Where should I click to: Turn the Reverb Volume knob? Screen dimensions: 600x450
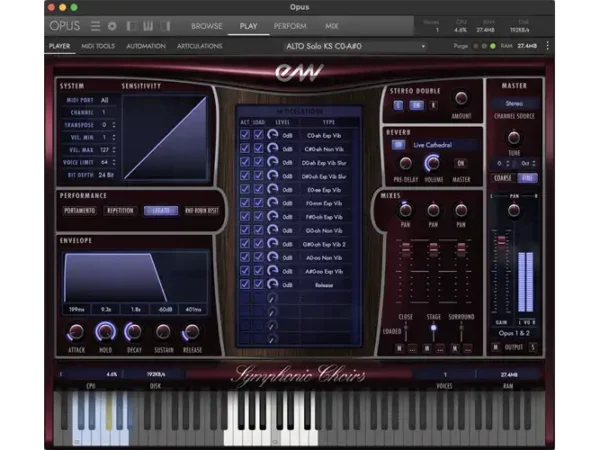[433, 163]
